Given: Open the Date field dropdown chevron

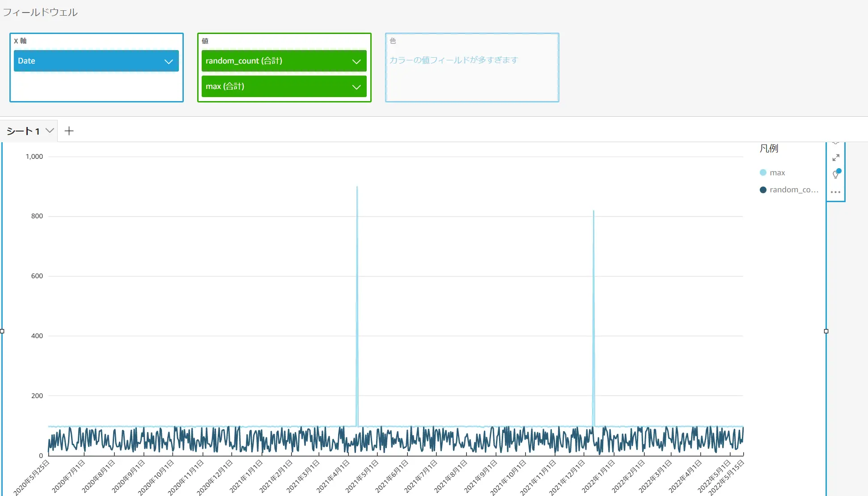Looking at the screenshot, I should click(x=169, y=61).
